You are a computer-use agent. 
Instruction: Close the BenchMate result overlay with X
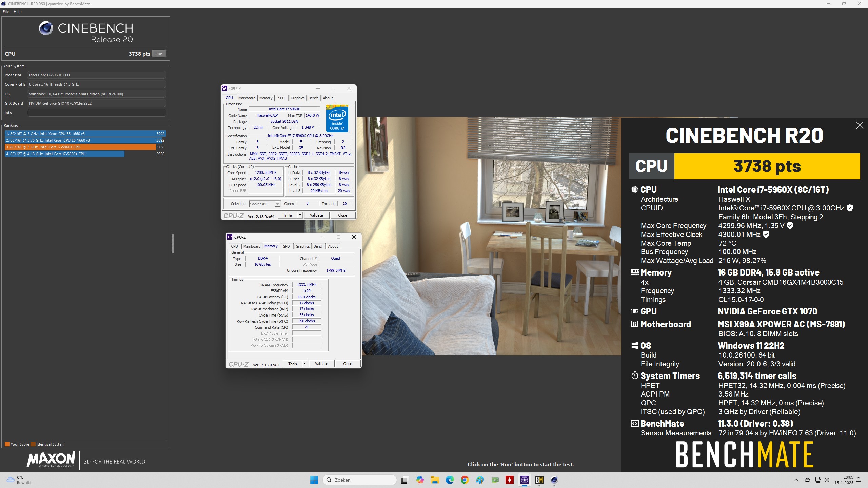coord(860,126)
